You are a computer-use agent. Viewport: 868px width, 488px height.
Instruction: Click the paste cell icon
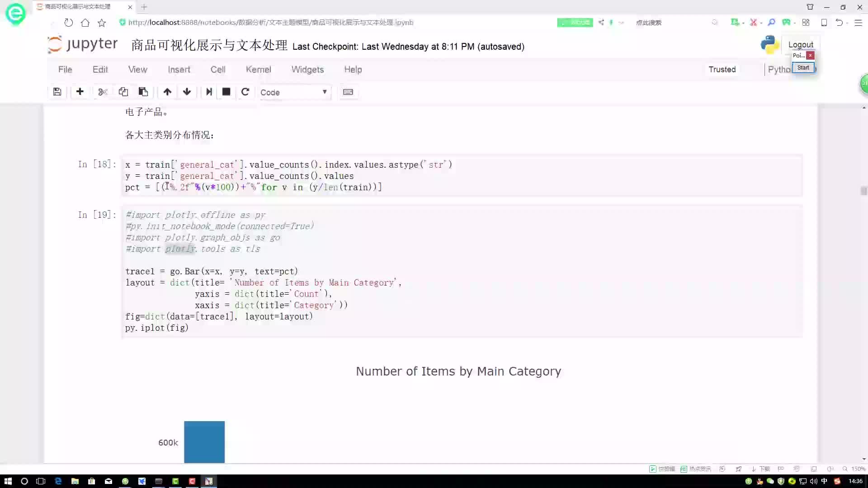coord(143,92)
